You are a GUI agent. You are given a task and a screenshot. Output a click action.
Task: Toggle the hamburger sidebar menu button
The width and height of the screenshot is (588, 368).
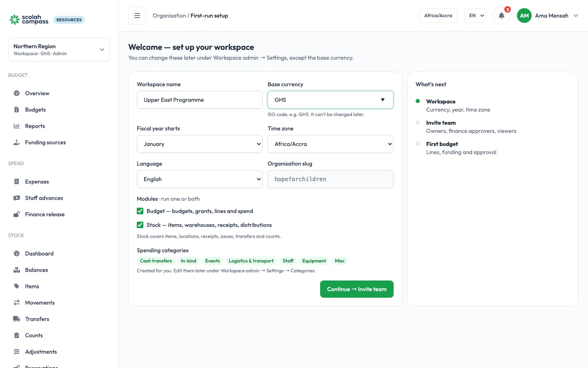click(137, 16)
